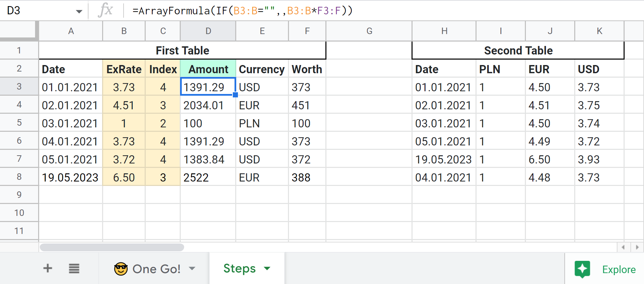Click the scroll right arrow
The image size is (644, 284).
[637, 247]
